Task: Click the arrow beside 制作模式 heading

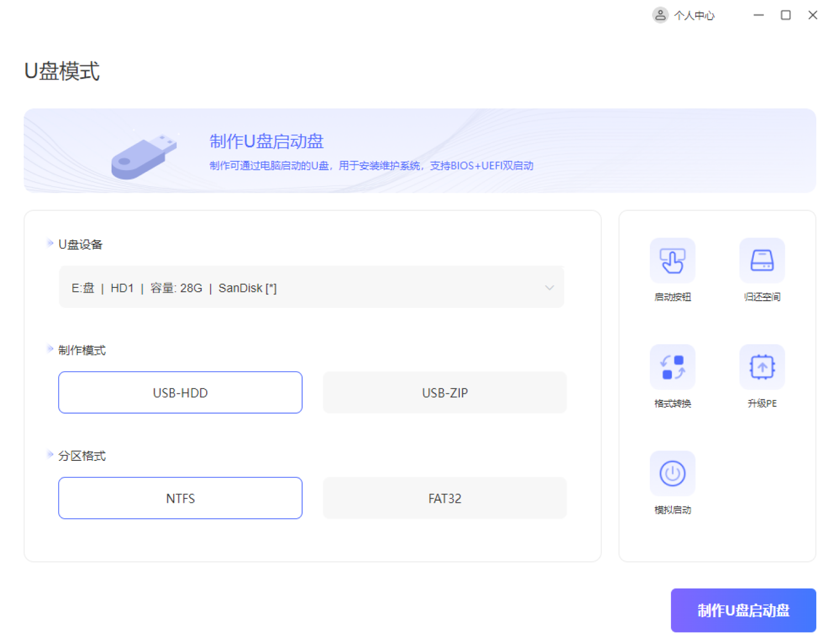Action: tap(50, 349)
